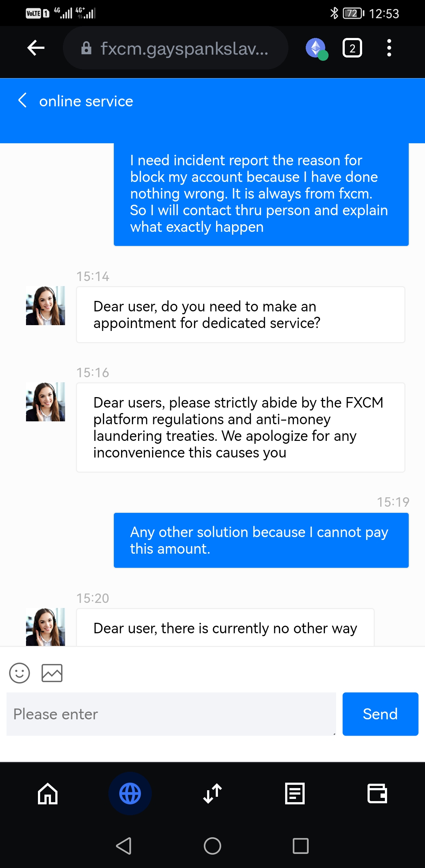Tap the browser back arrow
This screenshot has width=425, height=868.
click(x=36, y=48)
